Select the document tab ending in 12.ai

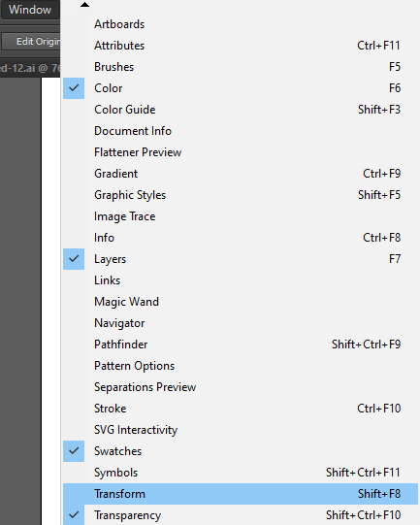[x=30, y=68]
